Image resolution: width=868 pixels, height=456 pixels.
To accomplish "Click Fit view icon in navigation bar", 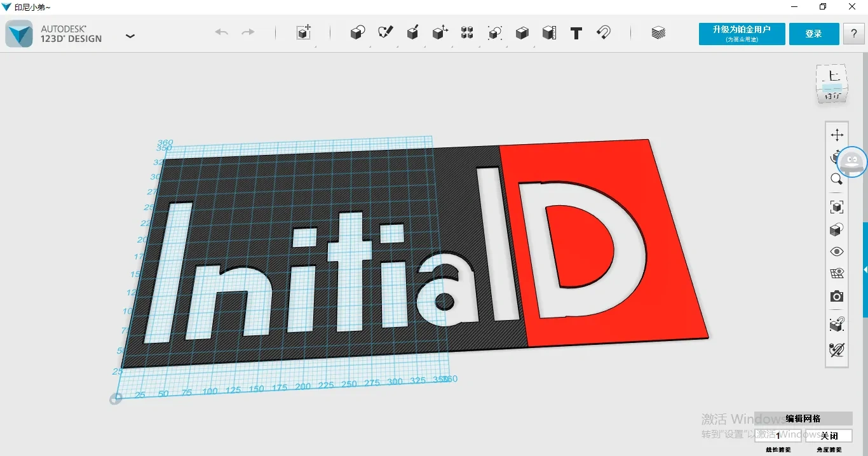I will [x=837, y=207].
